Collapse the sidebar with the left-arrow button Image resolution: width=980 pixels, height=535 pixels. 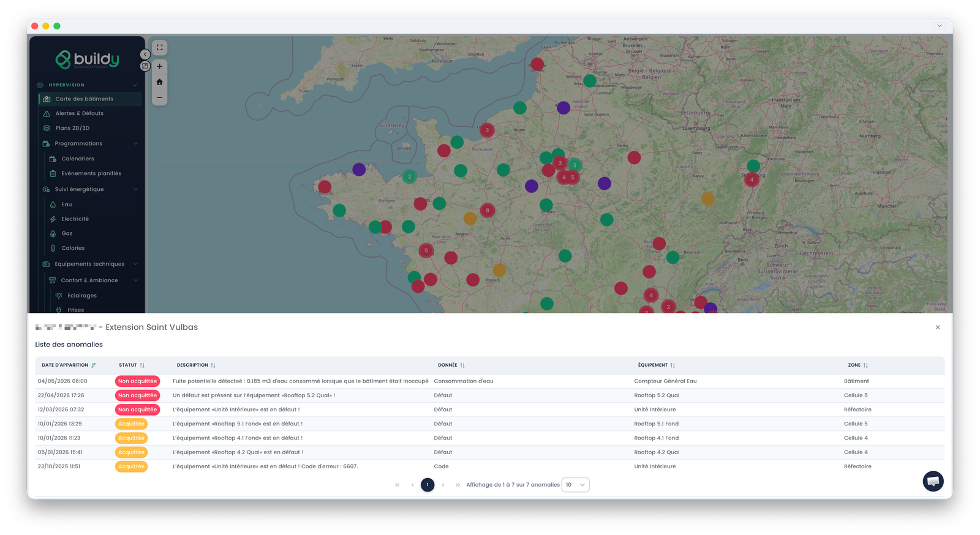[145, 54]
